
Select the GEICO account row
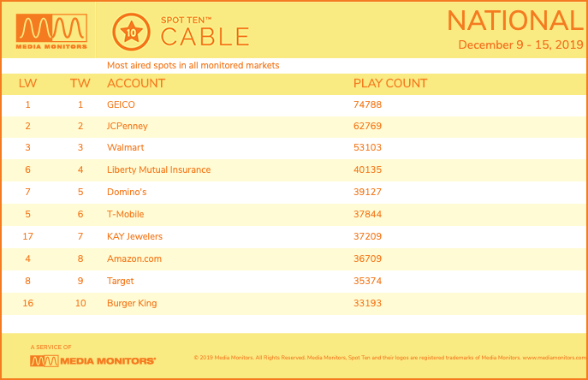point(294,104)
